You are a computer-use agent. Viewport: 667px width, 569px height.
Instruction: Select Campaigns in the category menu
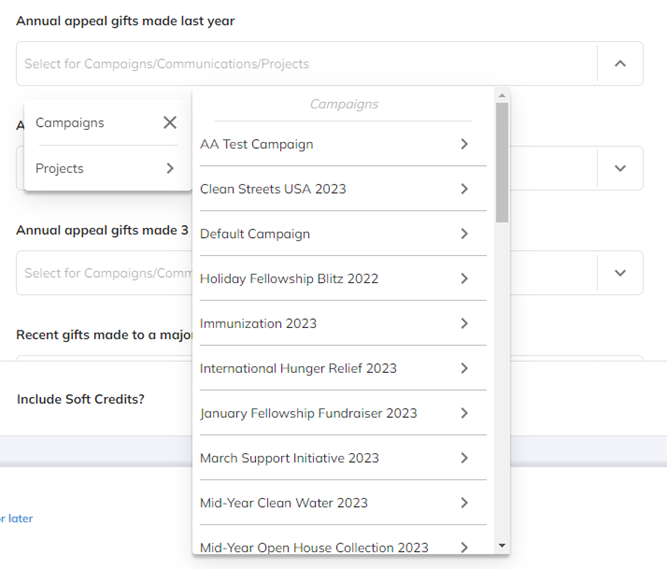click(70, 123)
